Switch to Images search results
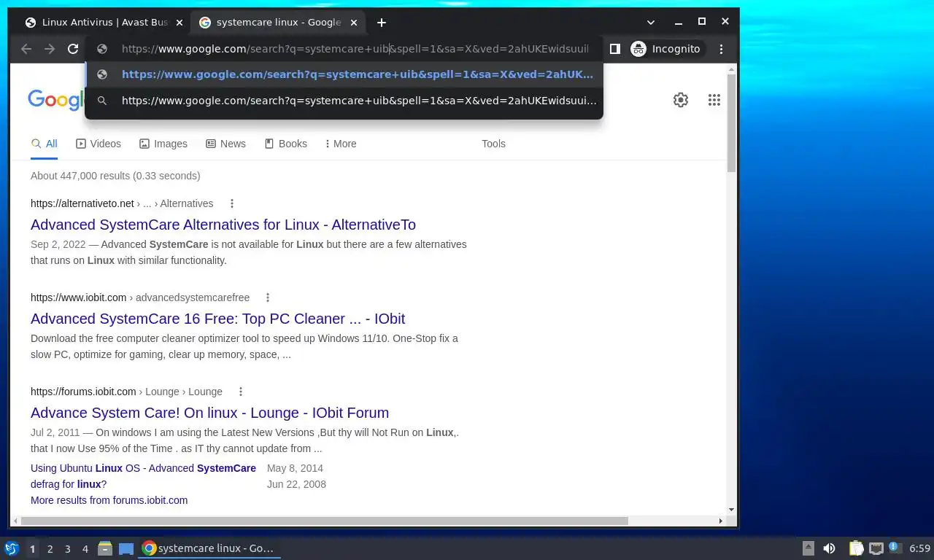This screenshot has height=560, width=934. pos(163,144)
